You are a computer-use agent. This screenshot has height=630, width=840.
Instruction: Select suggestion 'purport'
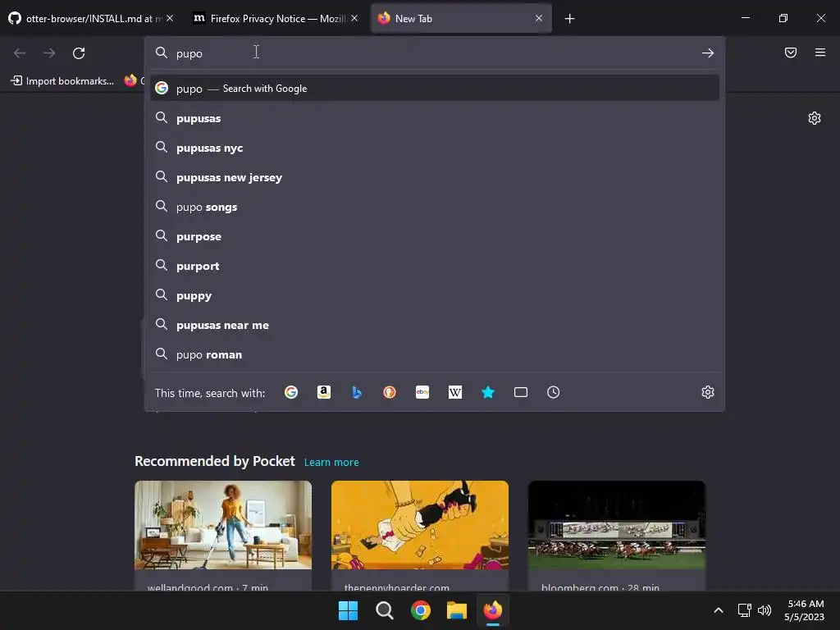coord(435,267)
